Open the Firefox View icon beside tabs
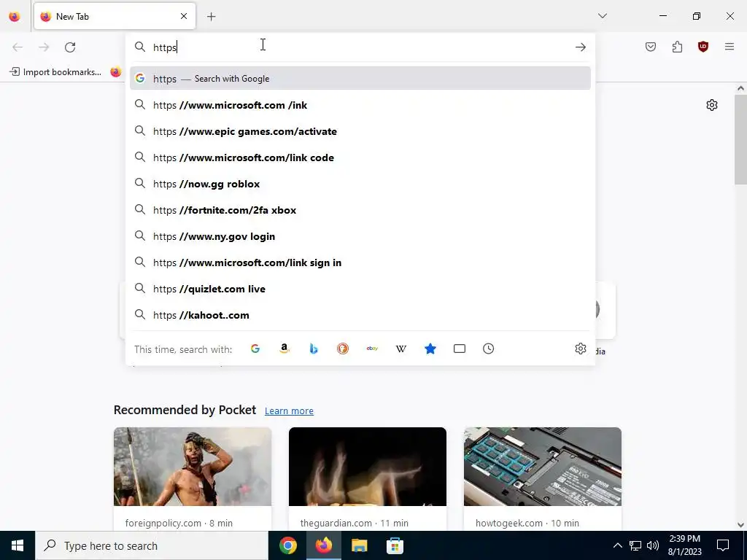The width and height of the screenshot is (747, 560). click(15, 17)
